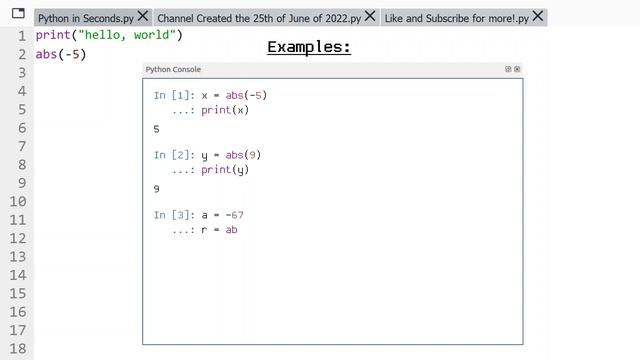Close the Channel Created the 25th of June tab
The image size is (640, 360).
pyautogui.click(x=370, y=16)
